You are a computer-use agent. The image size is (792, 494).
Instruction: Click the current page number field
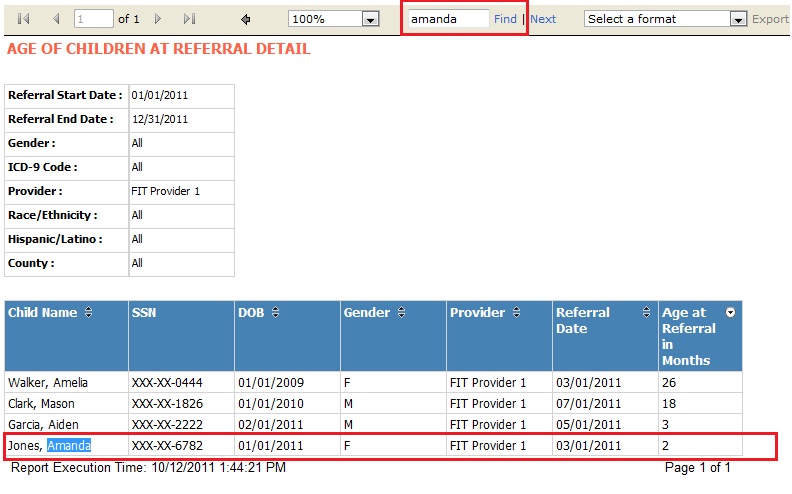[x=93, y=19]
